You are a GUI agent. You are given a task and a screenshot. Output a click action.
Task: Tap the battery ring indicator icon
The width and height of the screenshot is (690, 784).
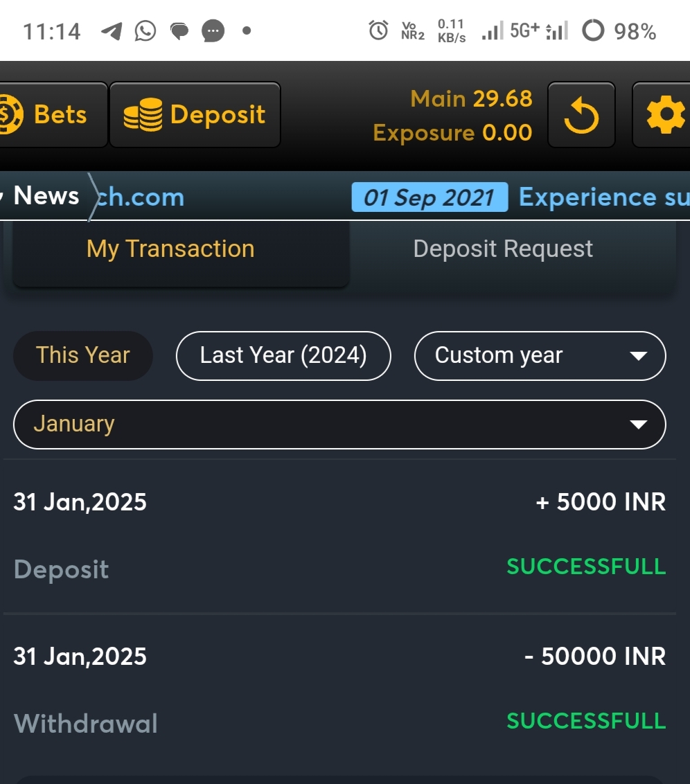(x=592, y=31)
